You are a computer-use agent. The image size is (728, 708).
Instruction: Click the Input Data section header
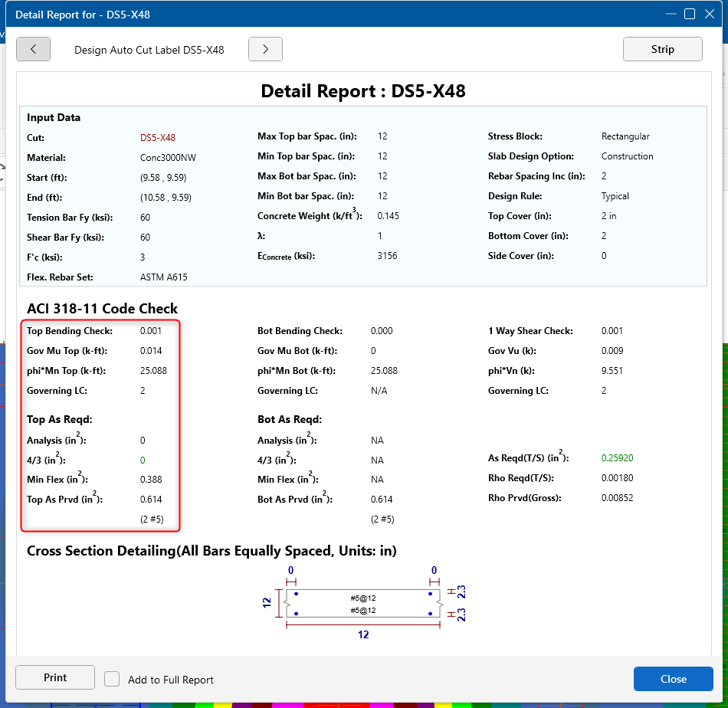(x=54, y=118)
